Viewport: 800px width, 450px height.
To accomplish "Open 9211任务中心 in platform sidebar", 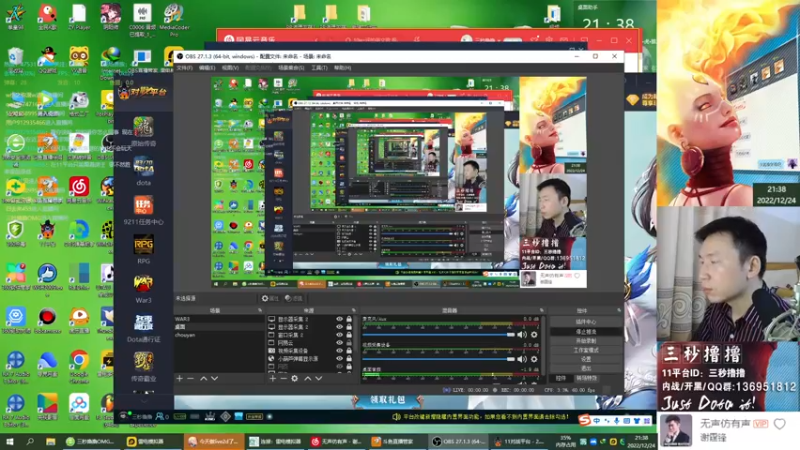I will point(143,210).
